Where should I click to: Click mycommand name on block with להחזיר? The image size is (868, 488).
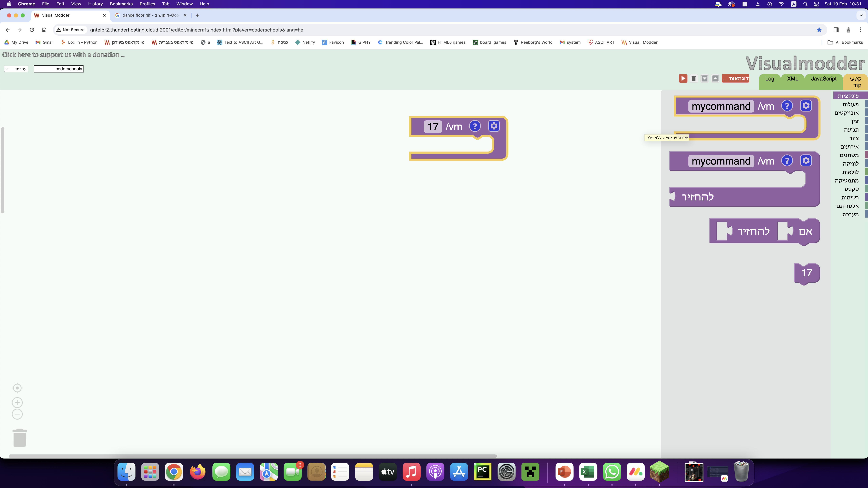tap(721, 161)
